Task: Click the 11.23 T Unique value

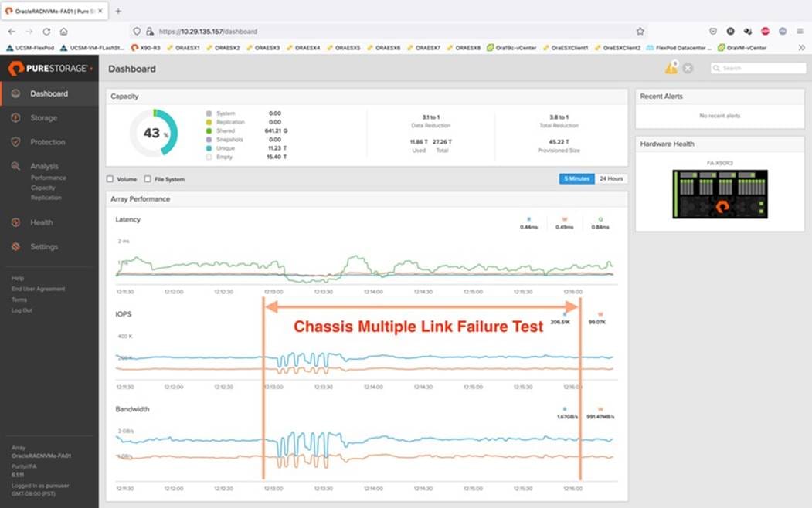Action: point(277,148)
